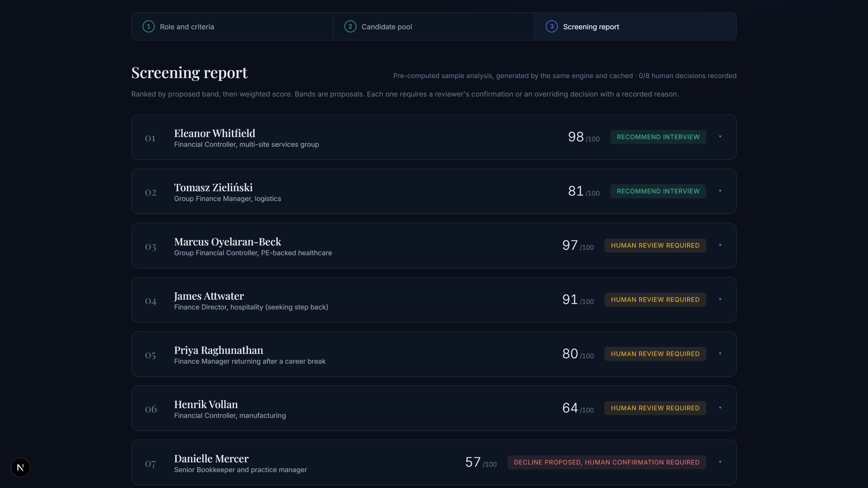Click Tomasz's 81 out of 100 score

point(584,191)
